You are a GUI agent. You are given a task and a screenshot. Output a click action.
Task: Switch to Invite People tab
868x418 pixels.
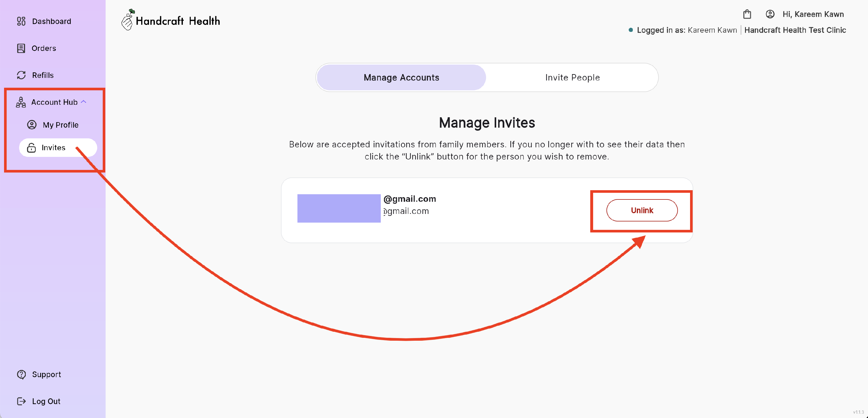coord(572,78)
